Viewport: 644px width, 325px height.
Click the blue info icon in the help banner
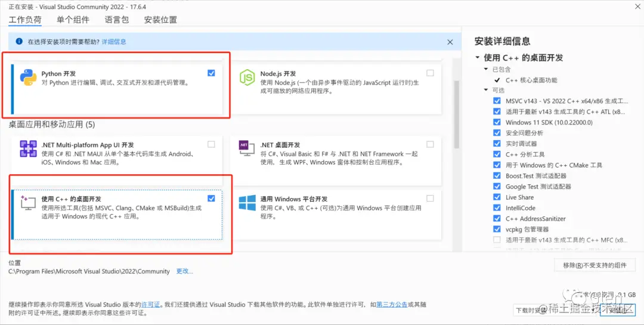click(19, 42)
